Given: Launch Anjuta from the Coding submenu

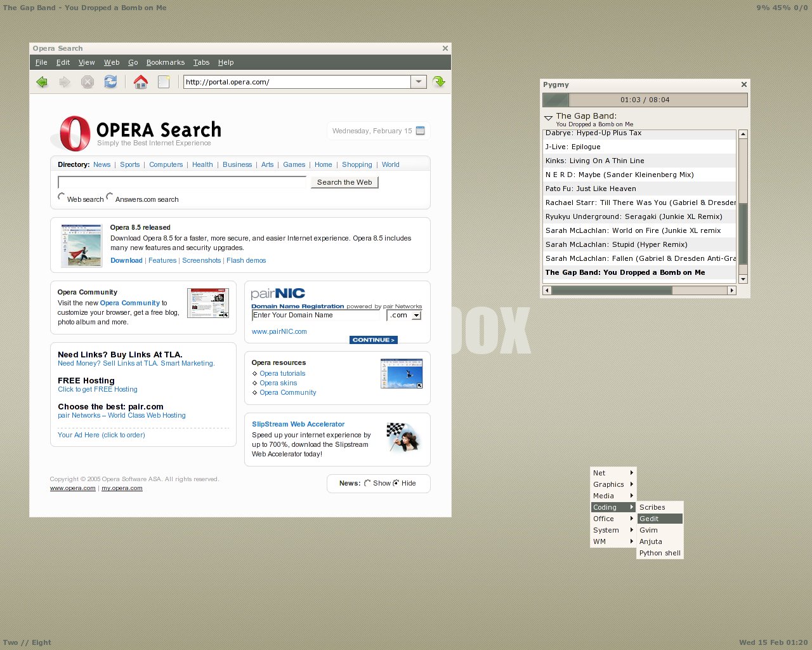Looking at the screenshot, I should point(660,541).
